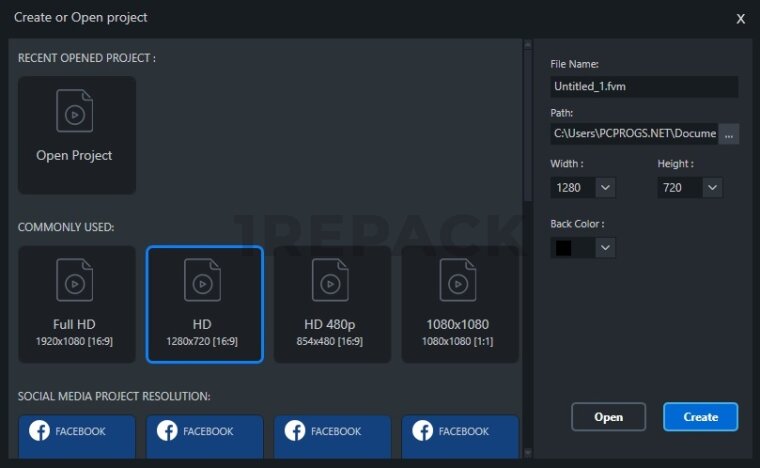Choose the second Facebook resolution tile

point(204,437)
